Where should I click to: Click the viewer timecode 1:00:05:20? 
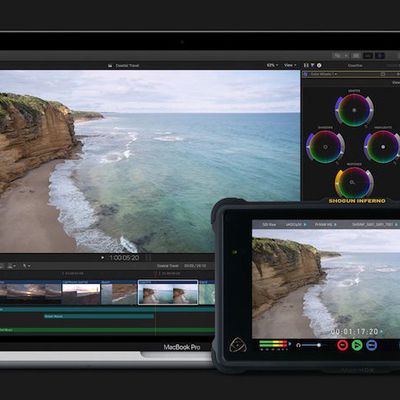(x=124, y=258)
